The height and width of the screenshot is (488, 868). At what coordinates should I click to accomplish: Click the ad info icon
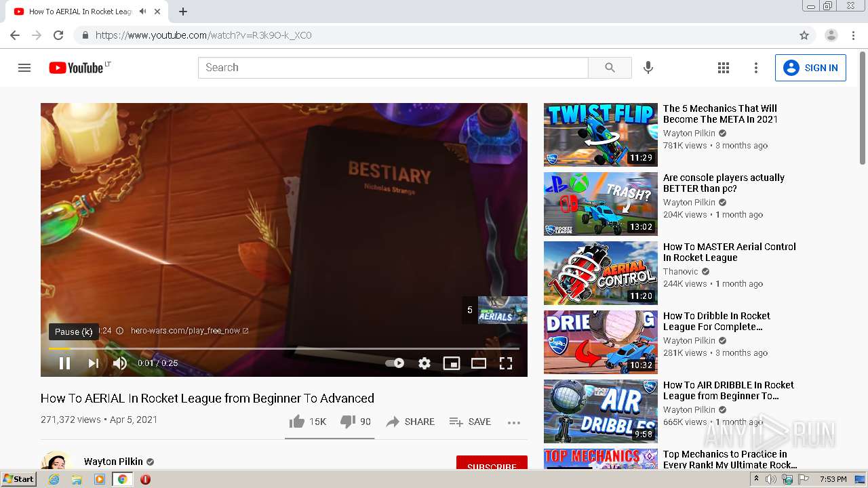tap(119, 331)
